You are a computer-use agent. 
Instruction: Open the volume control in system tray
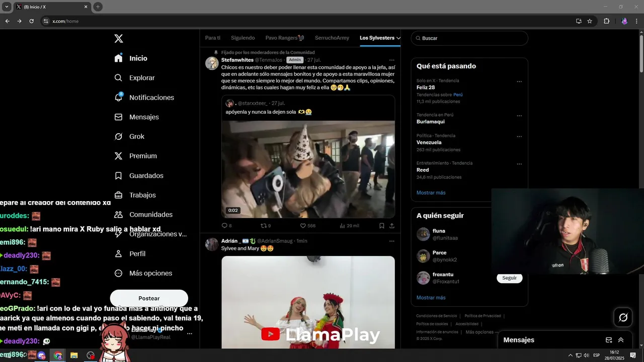[x=586, y=355]
